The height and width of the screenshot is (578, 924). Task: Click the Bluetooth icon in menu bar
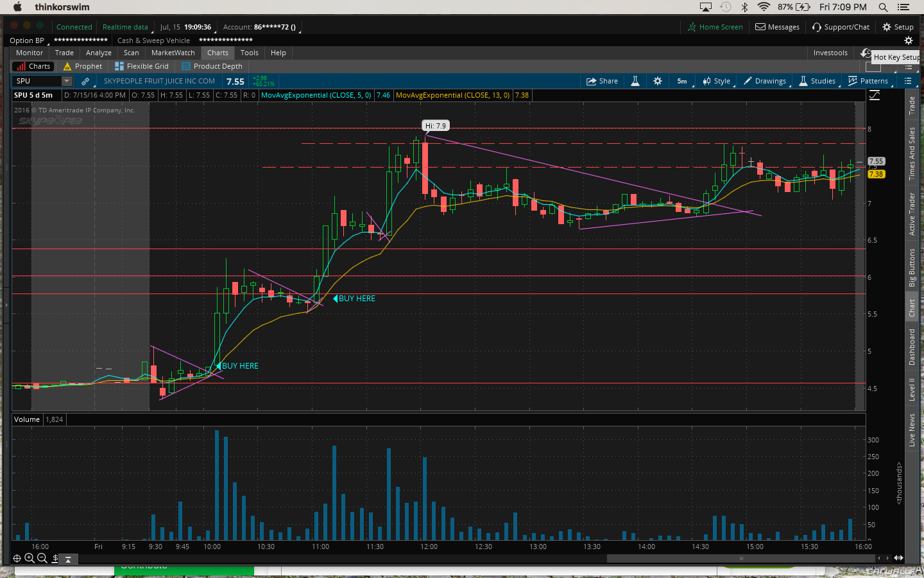[745, 7]
